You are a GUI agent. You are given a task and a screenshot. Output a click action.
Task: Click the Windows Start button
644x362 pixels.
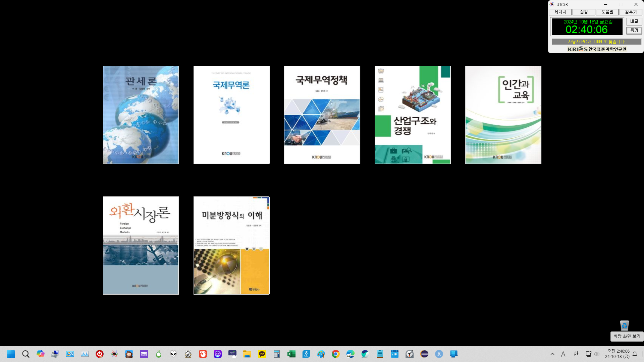11,354
